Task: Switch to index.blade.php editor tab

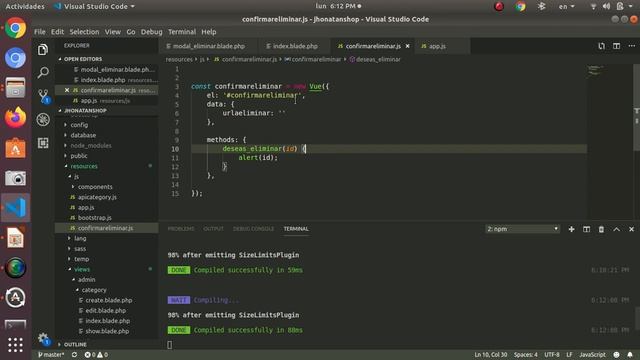Action: point(294,46)
